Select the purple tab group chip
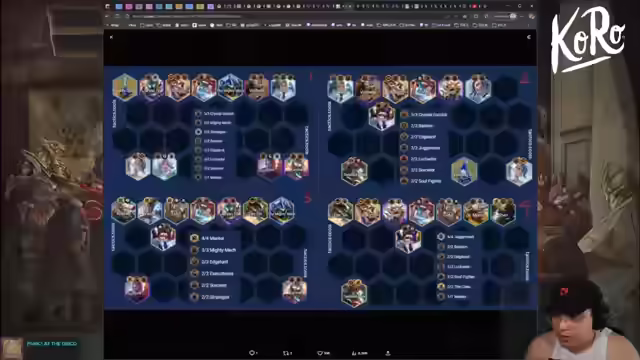 [211, 6]
